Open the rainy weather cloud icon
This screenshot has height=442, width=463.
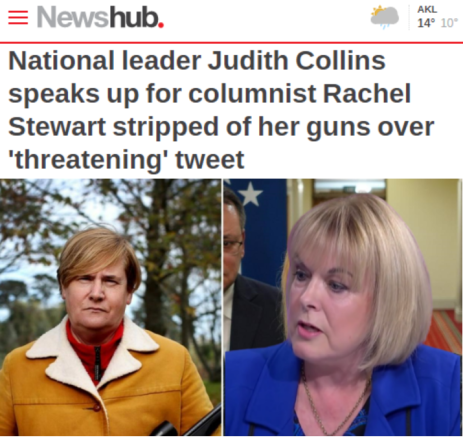(385, 17)
